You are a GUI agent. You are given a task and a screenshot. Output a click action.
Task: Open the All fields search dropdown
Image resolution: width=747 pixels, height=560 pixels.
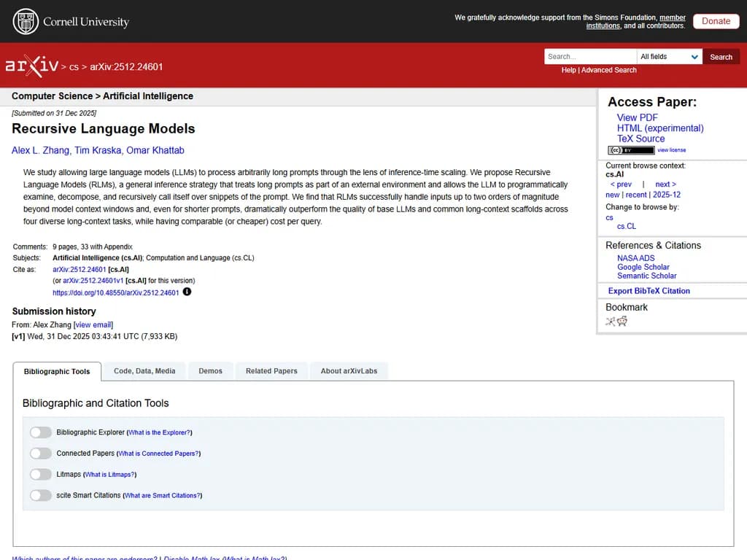point(669,57)
